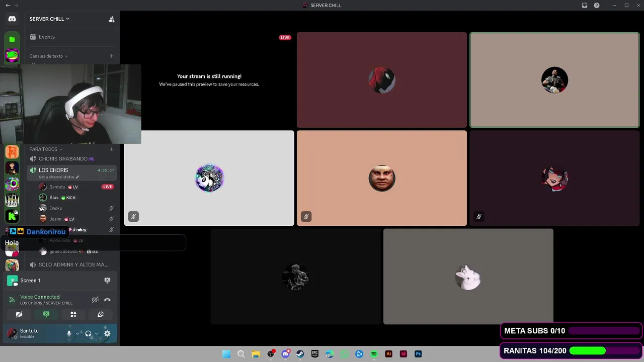The width and height of the screenshot is (644, 362).
Task: Select the face avatar participant tile
Action: tap(382, 178)
